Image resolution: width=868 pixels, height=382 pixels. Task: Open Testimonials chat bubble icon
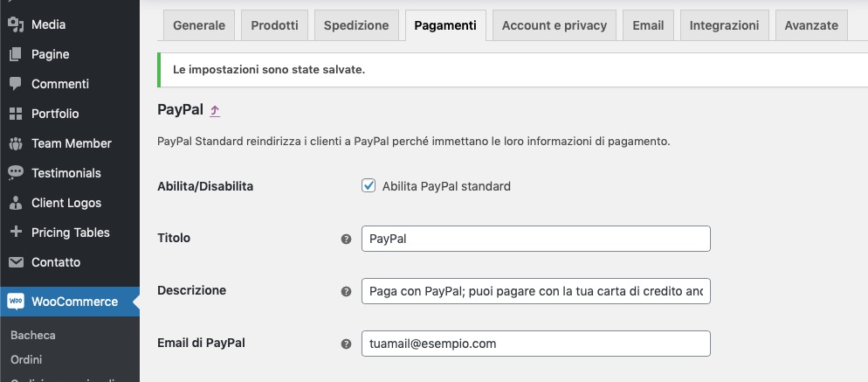click(x=16, y=173)
